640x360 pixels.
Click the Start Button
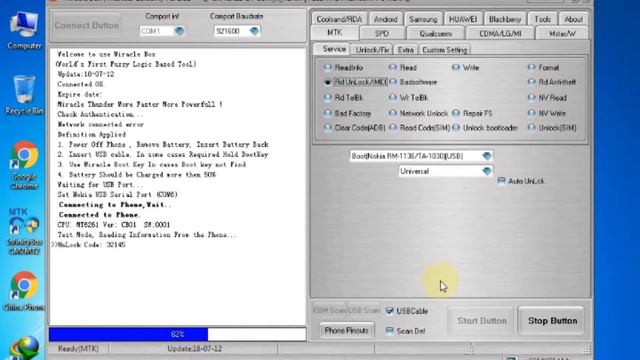click(x=482, y=321)
